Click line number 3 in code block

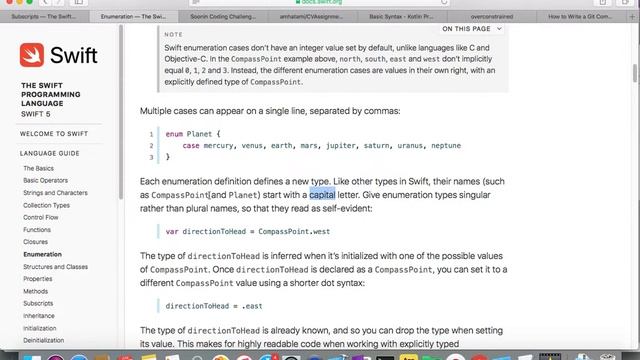(x=151, y=157)
